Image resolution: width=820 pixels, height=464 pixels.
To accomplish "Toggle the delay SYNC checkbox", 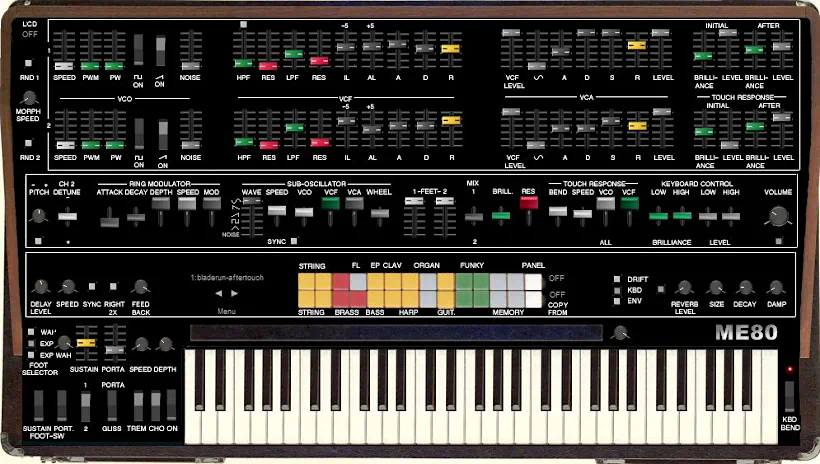I will click(92, 286).
